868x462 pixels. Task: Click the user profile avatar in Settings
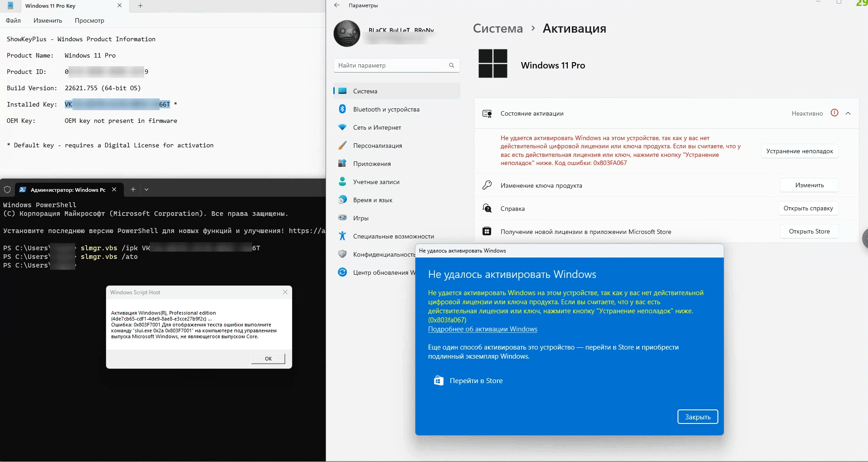[347, 34]
